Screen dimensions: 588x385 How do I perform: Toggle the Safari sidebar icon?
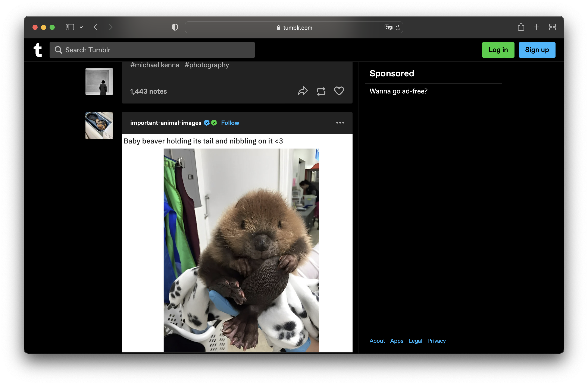pos(70,27)
